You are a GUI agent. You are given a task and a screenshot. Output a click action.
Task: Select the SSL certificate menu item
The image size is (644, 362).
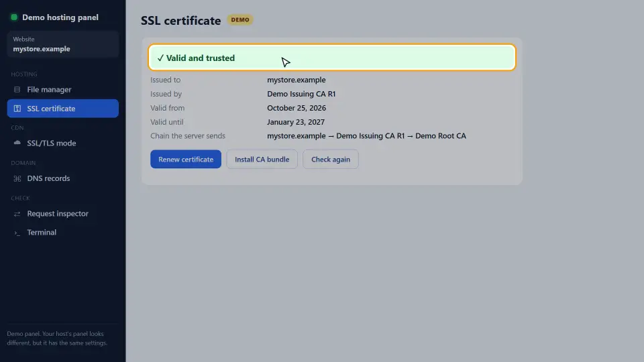pos(63,109)
